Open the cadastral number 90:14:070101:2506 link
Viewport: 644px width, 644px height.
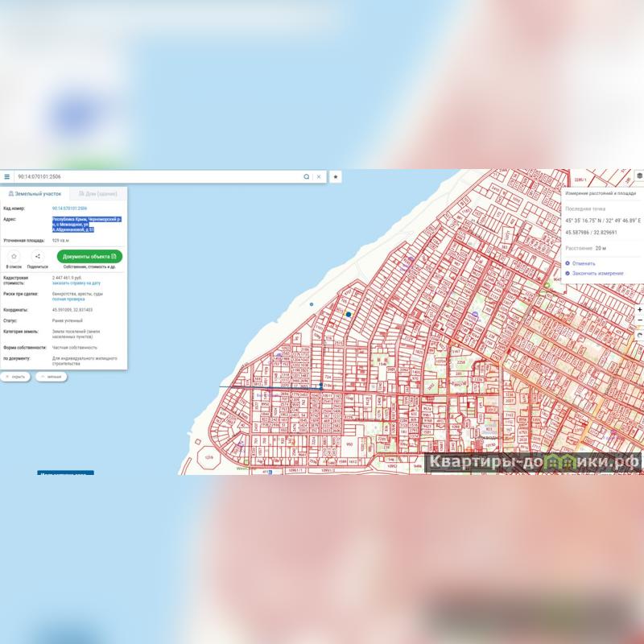[69, 208]
